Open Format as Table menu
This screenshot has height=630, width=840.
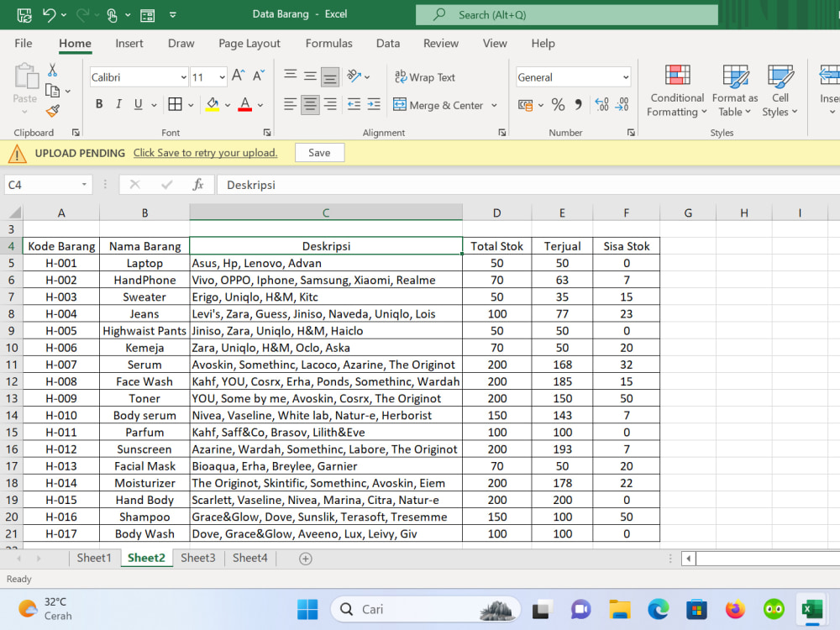coord(735,90)
